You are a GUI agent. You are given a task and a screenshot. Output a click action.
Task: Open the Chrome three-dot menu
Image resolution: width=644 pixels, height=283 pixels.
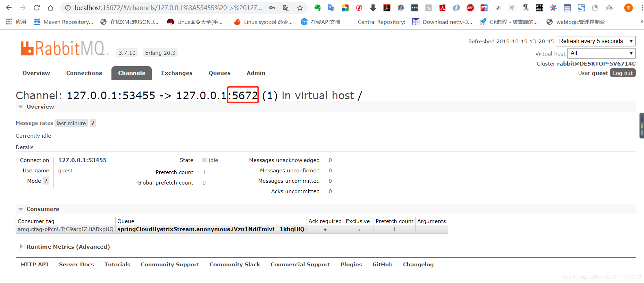click(x=642, y=8)
